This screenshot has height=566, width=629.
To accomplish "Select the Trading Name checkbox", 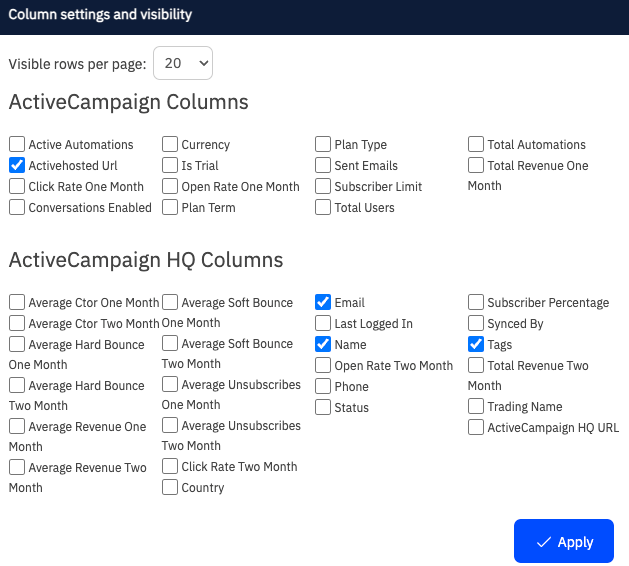I will 476,406.
